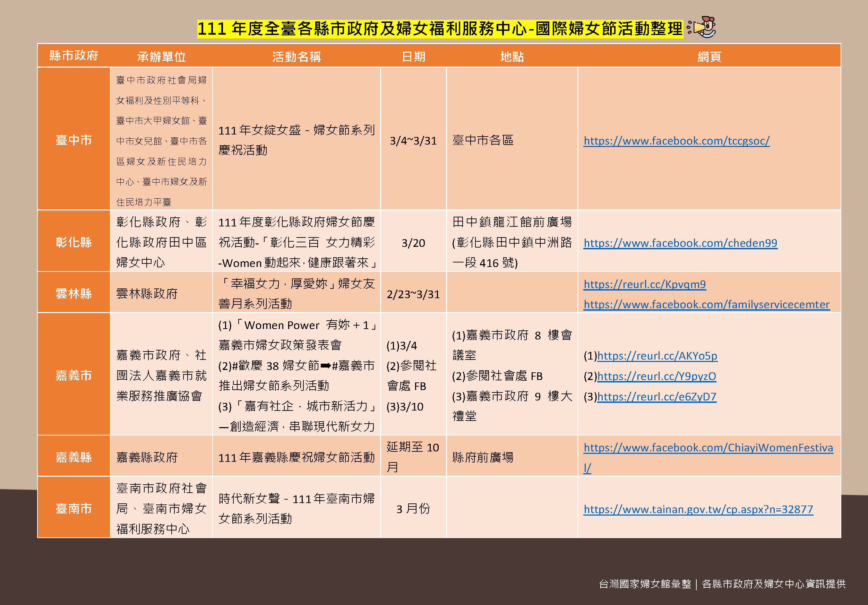Open the reurl.cc/Y9pyzO link
The image size is (868, 605).
click(657, 376)
